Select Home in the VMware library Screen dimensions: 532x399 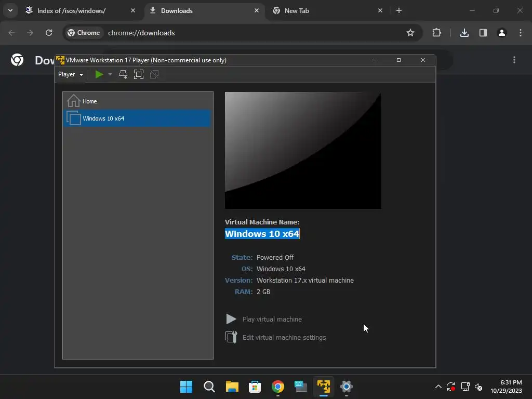tap(138, 101)
